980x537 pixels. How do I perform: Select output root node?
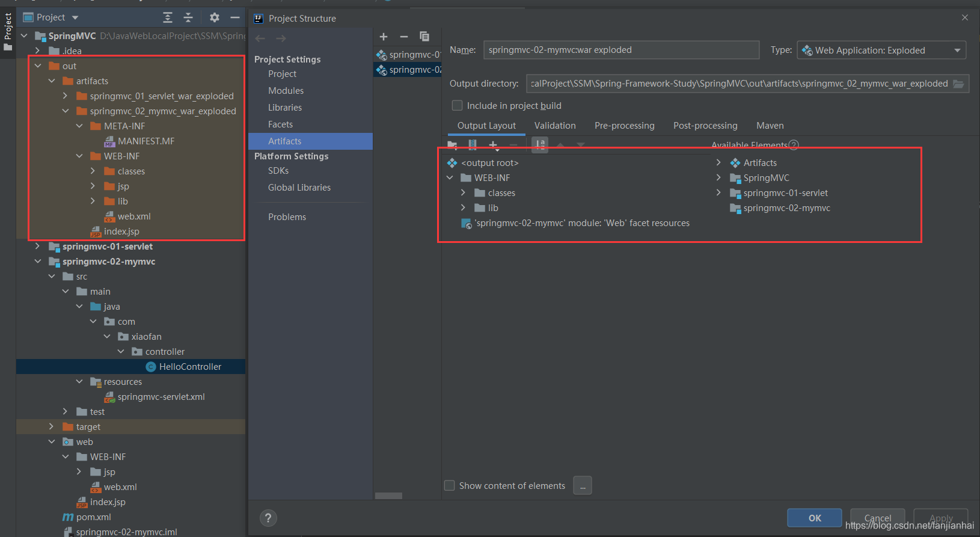click(x=483, y=163)
